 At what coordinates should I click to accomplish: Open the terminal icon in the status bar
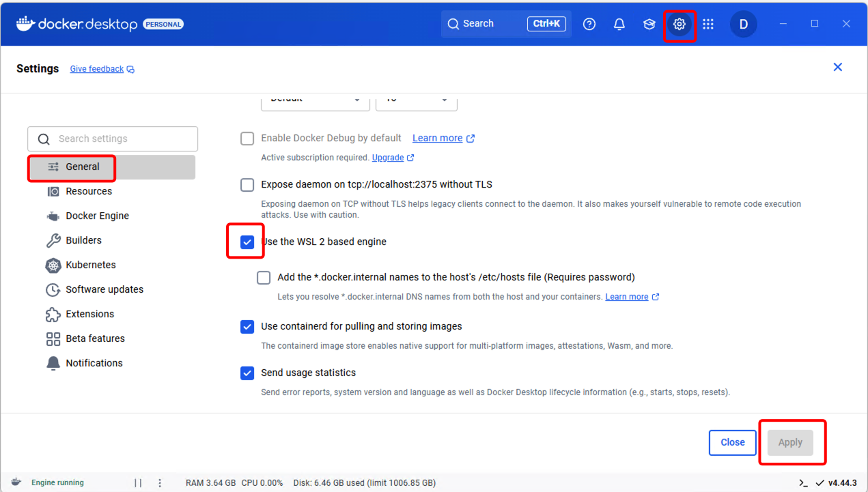(803, 483)
